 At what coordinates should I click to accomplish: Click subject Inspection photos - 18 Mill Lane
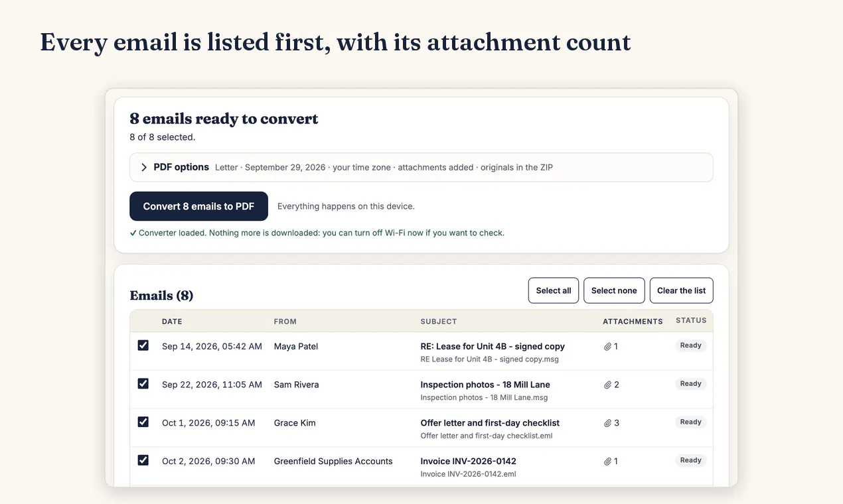coord(485,385)
